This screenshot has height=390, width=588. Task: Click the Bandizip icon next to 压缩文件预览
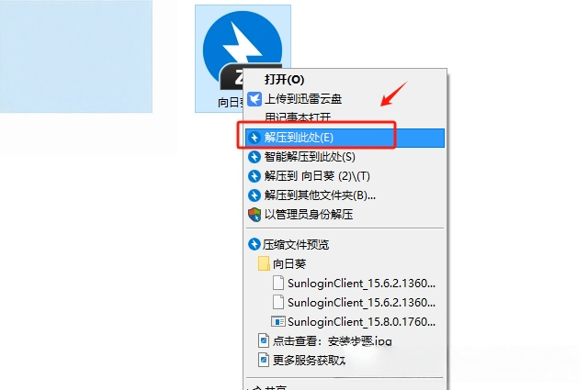pyautogui.click(x=254, y=244)
